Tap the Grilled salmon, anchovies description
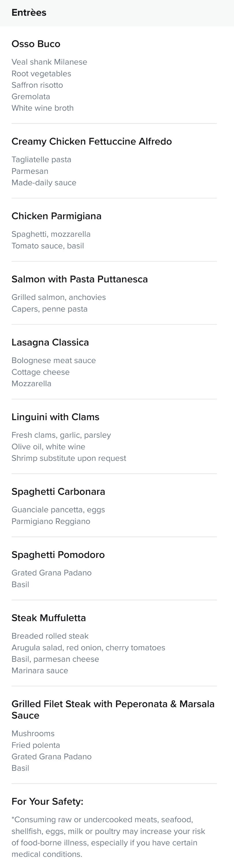Screen dimensions: 234x868 (x=59, y=297)
